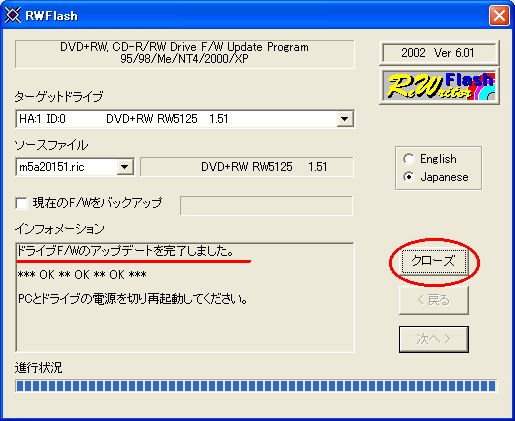The image size is (515, 421).
Task: Select the Japanese language radio button
Action: 409,177
